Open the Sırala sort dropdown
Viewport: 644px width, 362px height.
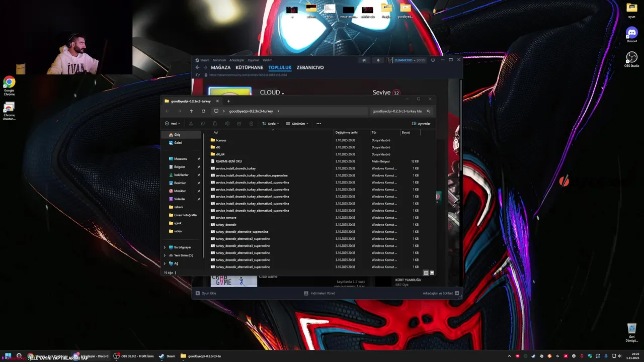(271, 124)
